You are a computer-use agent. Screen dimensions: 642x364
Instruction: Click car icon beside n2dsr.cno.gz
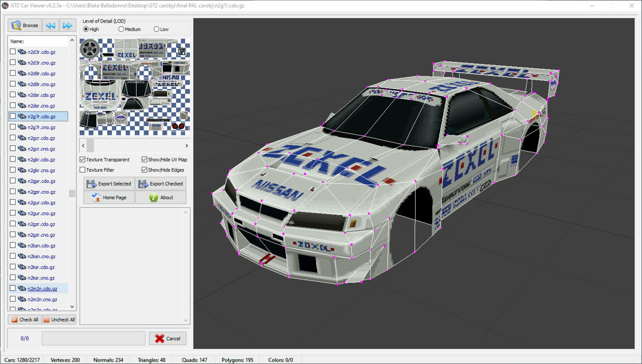click(22, 105)
